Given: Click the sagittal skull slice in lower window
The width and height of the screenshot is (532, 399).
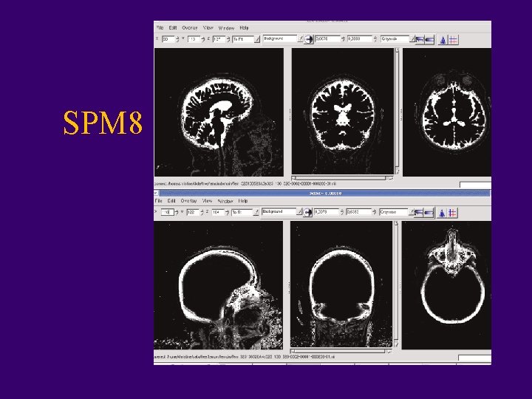Looking at the screenshot, I should click(x=218, y=285).
